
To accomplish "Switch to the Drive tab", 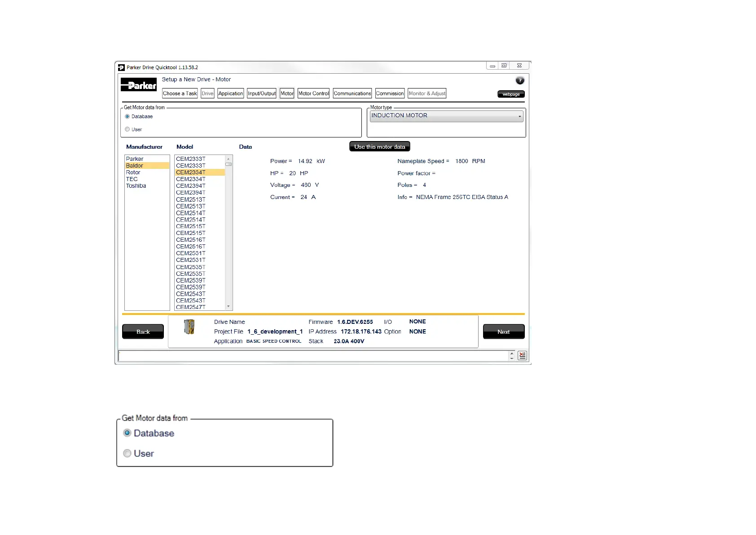I will [x=207, y=93].
